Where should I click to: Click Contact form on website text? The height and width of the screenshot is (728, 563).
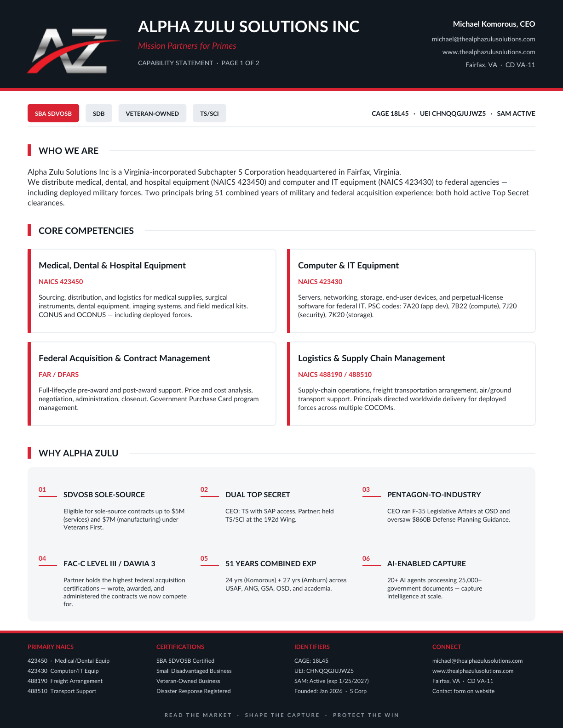(x=464, y=691)
